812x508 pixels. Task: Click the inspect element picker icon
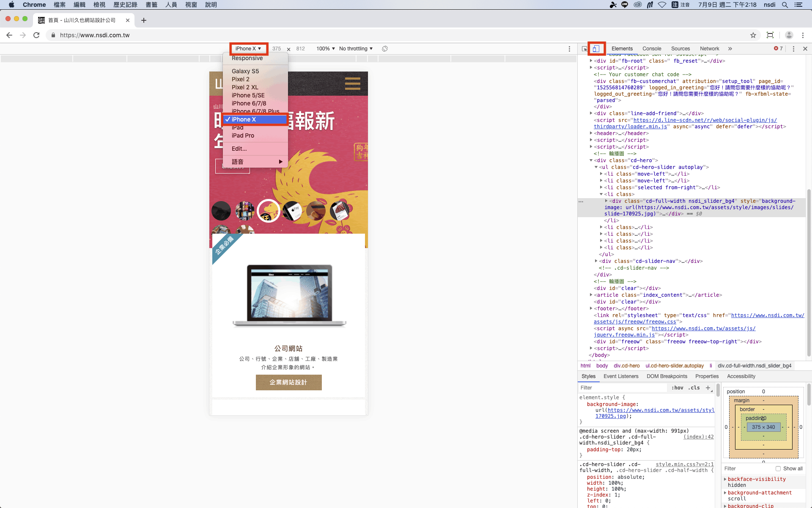[x=584, y=49]
